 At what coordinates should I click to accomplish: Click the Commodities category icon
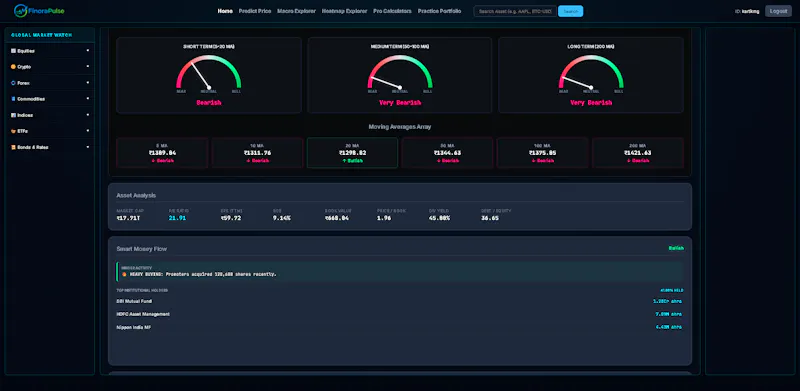click(13, 99)
